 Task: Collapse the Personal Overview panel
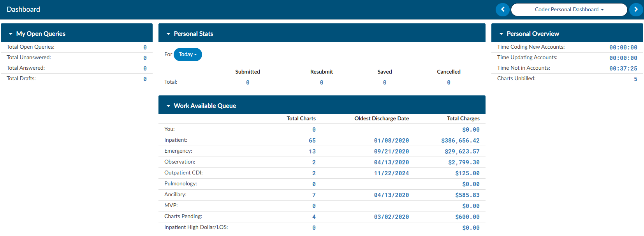coord(501,34)
